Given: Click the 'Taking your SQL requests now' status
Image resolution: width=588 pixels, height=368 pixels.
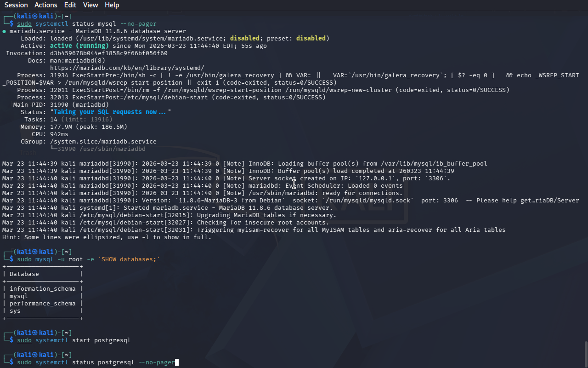Looking at the screenshot, I should (110, 112).
